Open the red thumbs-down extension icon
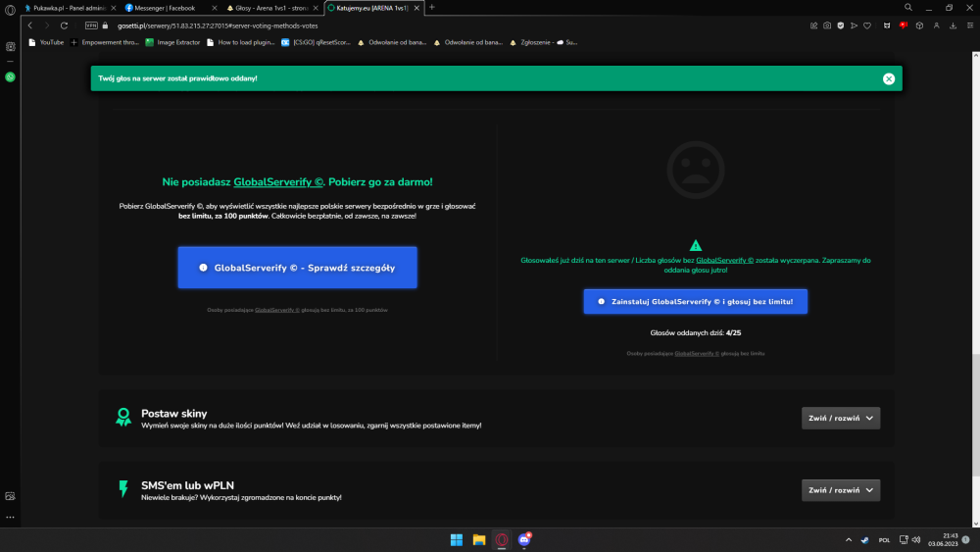Image resolution: width=980 pixels, height=552 pixels. (904, 25)
